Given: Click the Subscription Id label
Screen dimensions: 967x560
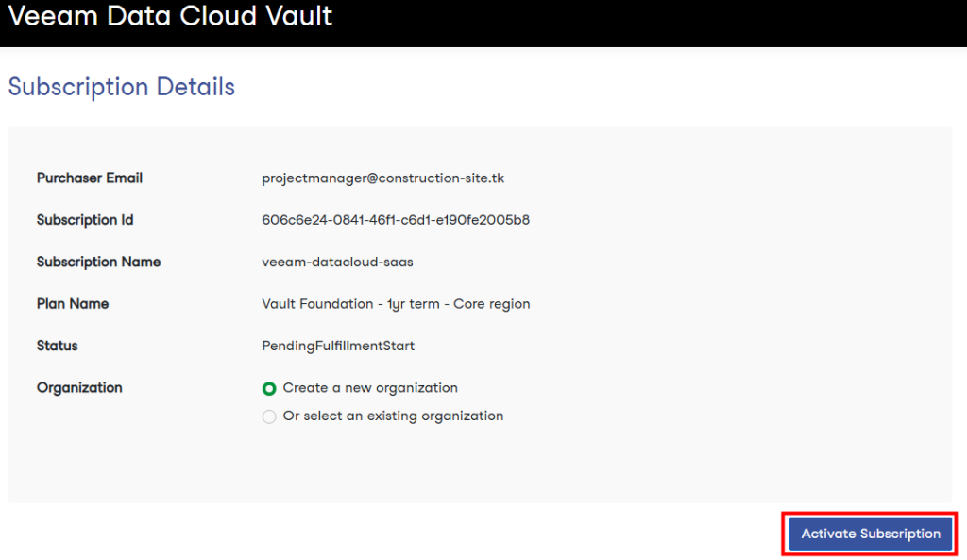Looking at the screenshot, I should [85, 220].
